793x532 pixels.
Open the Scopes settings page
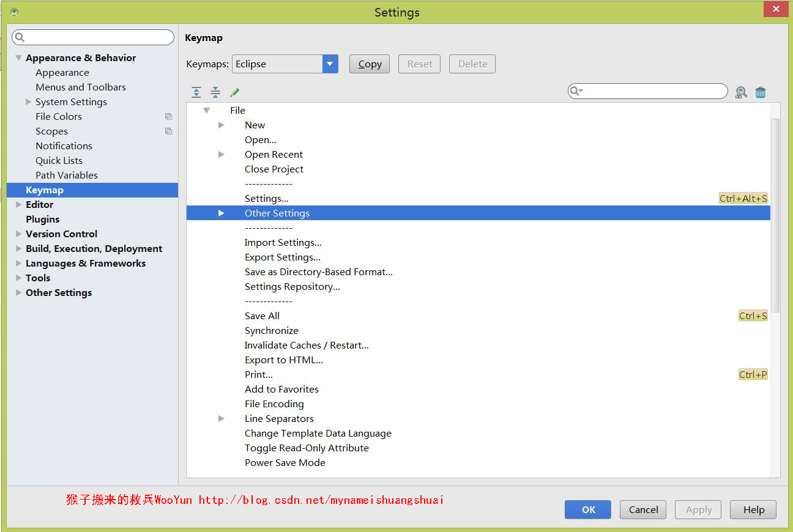51,131
